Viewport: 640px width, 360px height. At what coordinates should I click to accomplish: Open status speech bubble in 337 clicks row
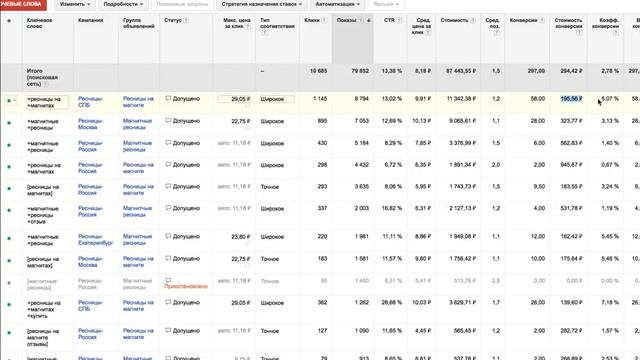[x=168, y=208]
